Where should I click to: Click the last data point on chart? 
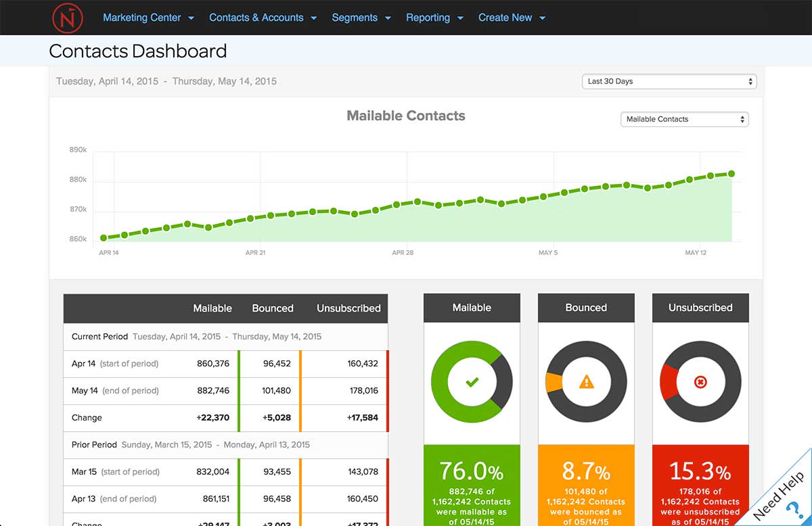click(x=731, y=174)
